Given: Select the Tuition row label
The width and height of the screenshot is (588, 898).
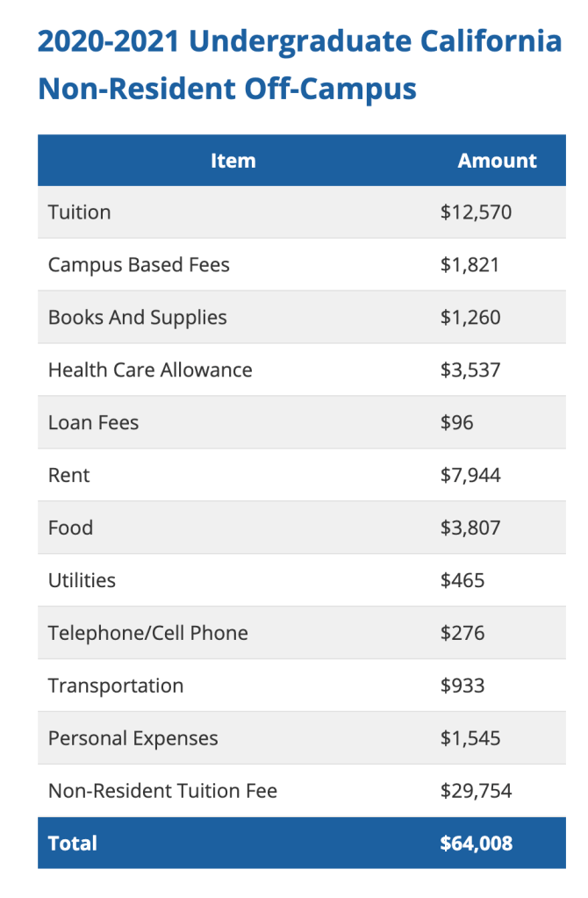Looking at the screenshot, I should tap(80, 212).
